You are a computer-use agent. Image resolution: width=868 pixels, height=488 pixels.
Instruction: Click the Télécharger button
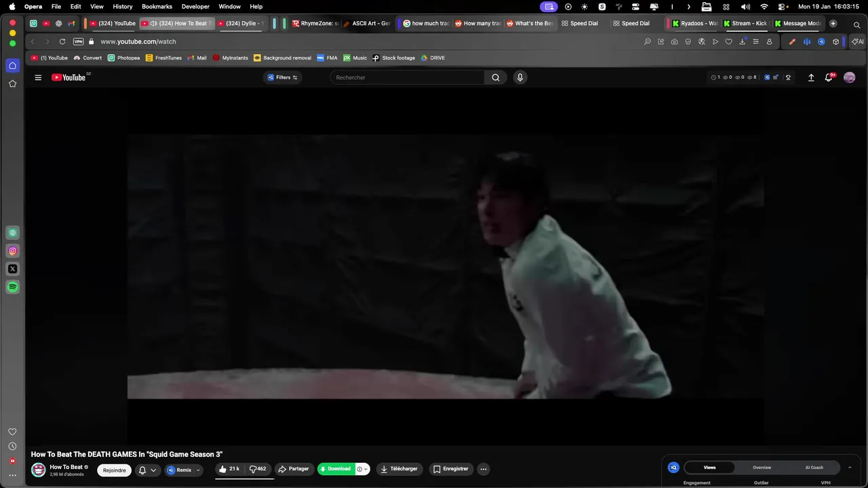[399, 469]
